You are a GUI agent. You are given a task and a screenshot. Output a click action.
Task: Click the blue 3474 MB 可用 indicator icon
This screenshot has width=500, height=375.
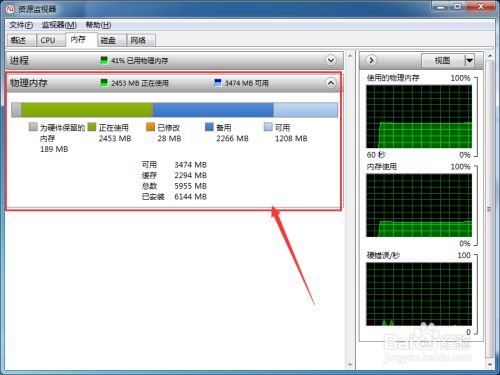click(218, 83)
